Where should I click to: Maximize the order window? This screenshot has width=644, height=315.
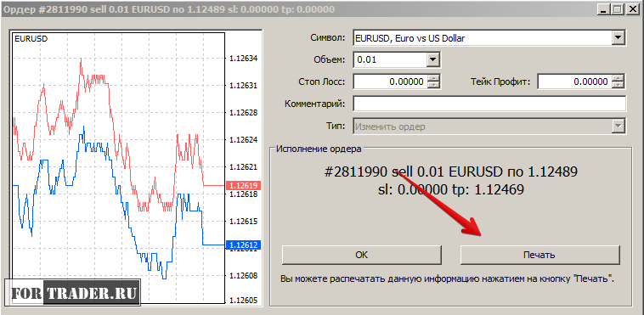[617, 9]
